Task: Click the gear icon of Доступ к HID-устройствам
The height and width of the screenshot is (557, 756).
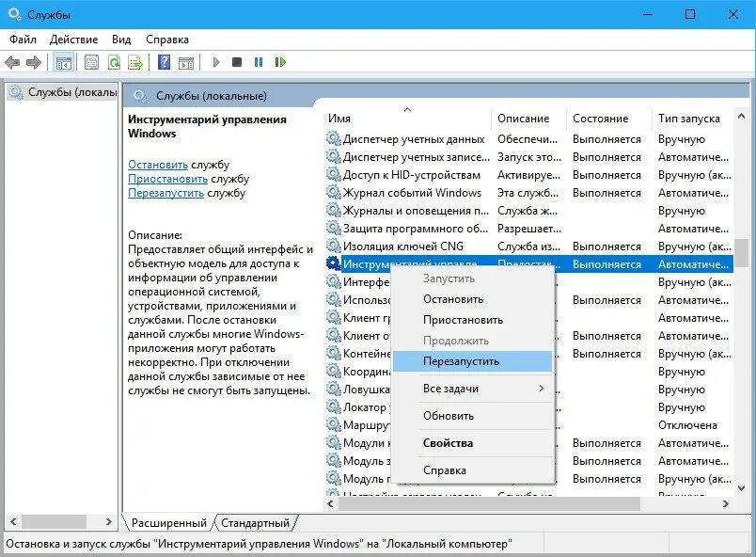Action: coord(333,175)
